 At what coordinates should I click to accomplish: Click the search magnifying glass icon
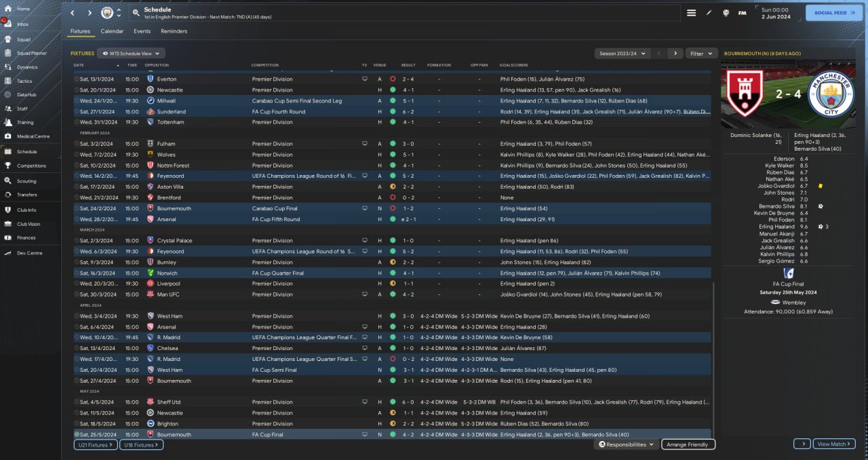pos(136,13)
